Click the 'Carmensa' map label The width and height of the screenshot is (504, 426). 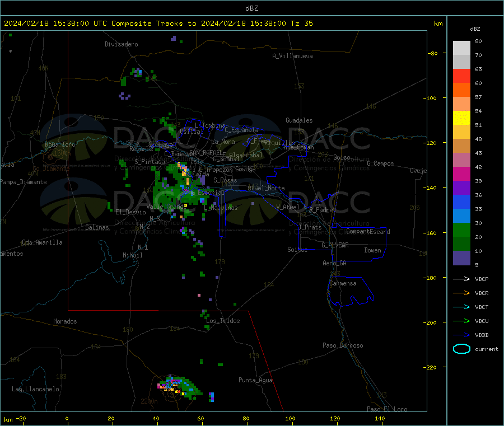[x=343, y=283]
